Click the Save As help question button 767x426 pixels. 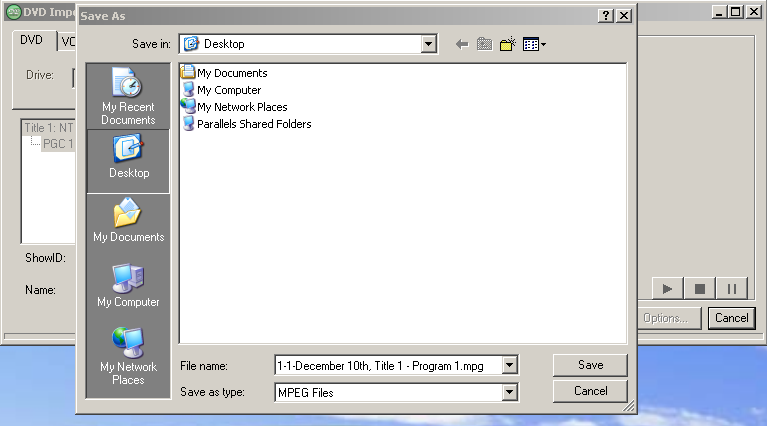tap(606, 16)
